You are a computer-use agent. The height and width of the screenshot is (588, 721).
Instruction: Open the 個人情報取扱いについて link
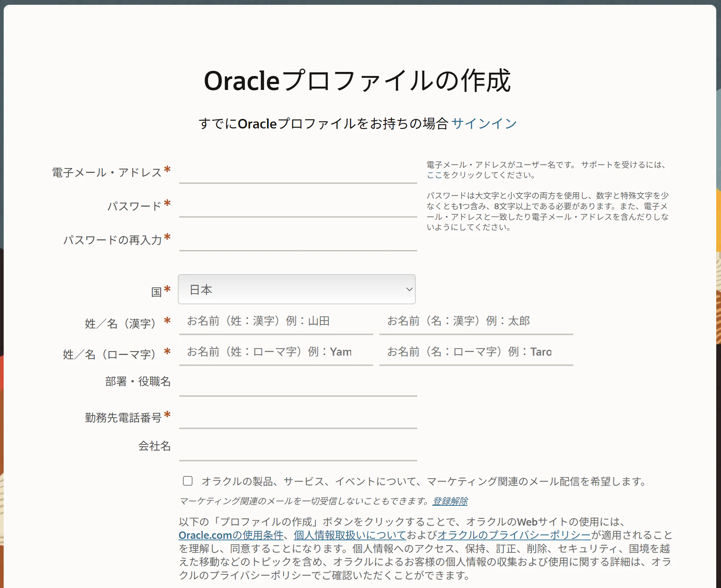[x=350, y=535]
